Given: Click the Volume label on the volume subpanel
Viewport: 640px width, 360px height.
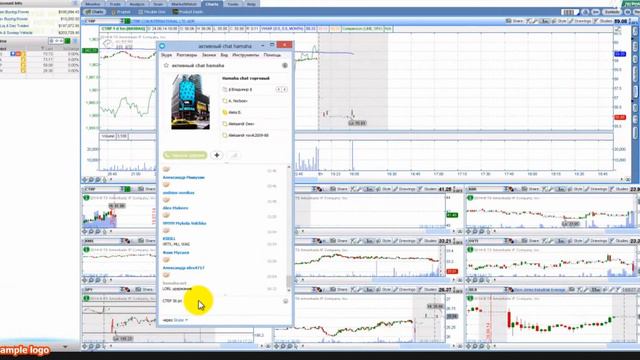Looking at the screenshot, I should click(x=108, y=136).
